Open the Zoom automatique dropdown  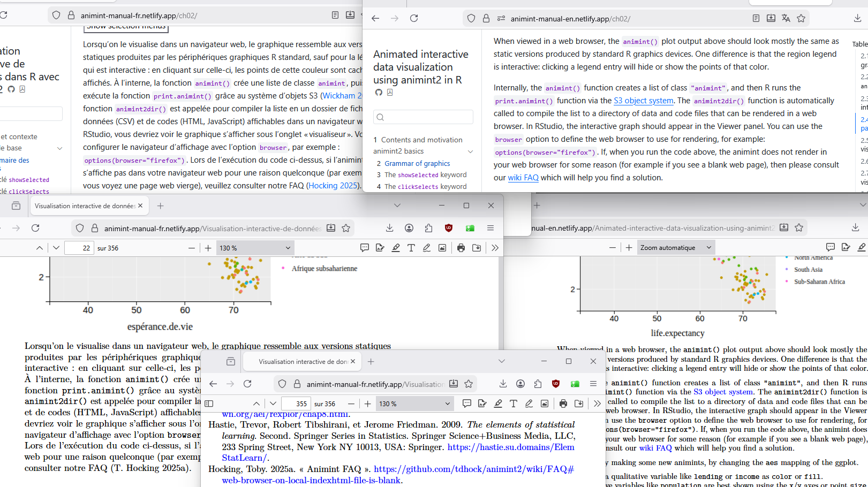coord(676,248)
